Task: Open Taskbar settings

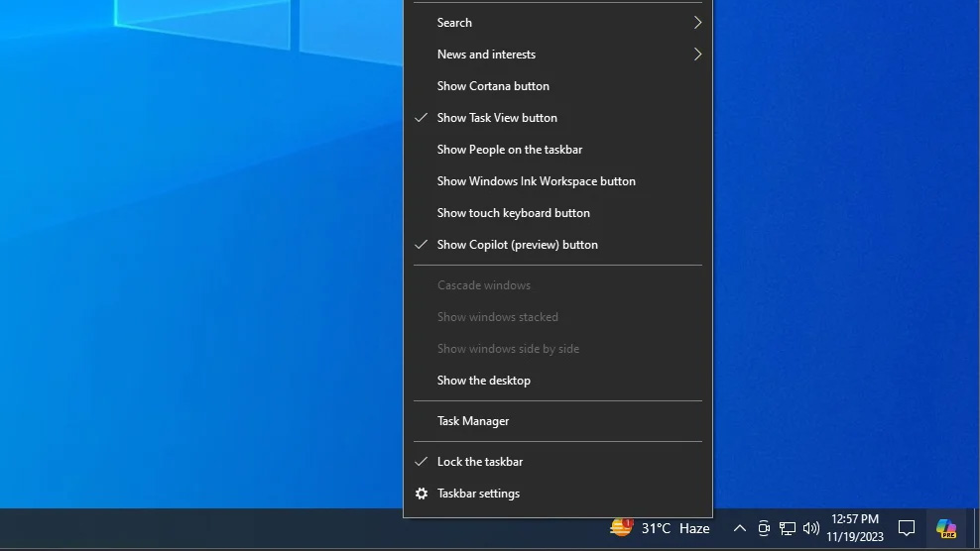Action: 557,494
